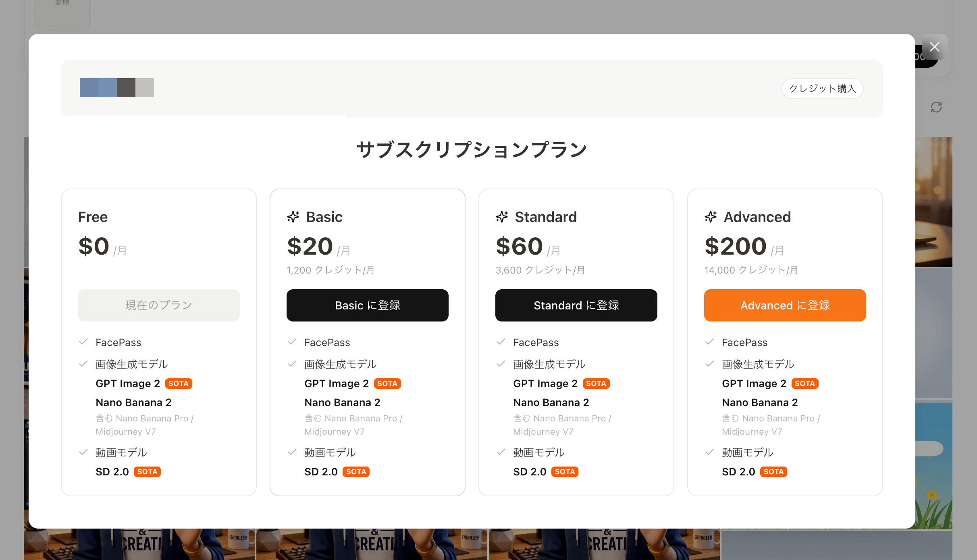Viewport: 977px width, 560px height.
Task: Click Nano Banana 2 in the Advanced plan
Action: (760, 402)
